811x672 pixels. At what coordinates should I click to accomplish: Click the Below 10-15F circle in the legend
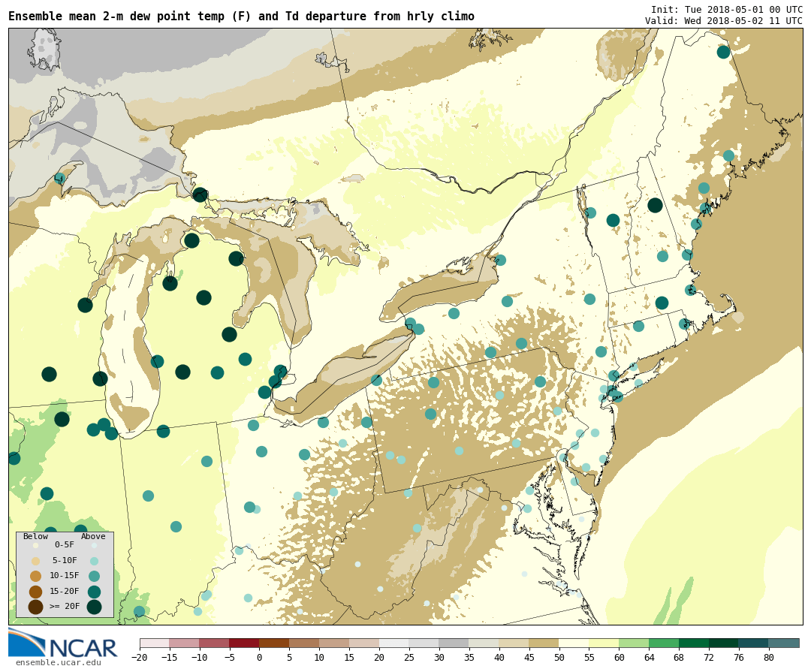click(x=36, y=576)
